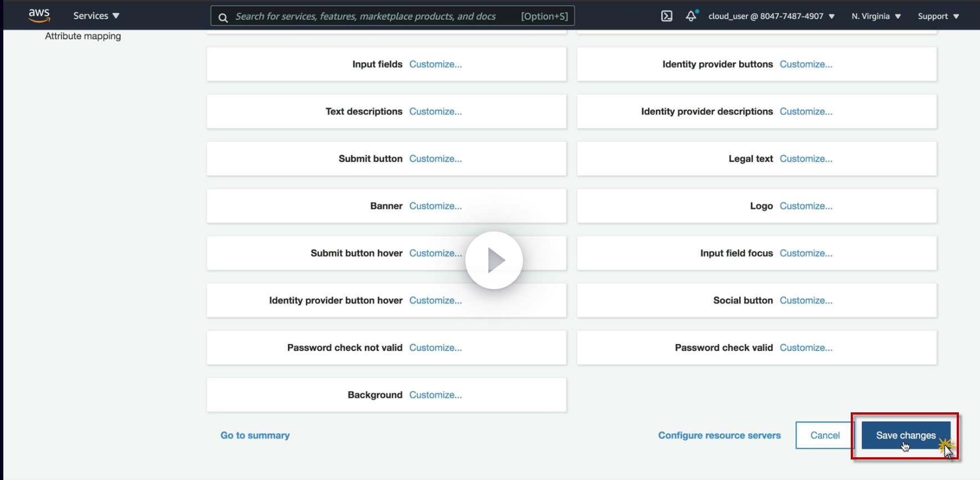Open Configure resource servers link

(719, 436)
